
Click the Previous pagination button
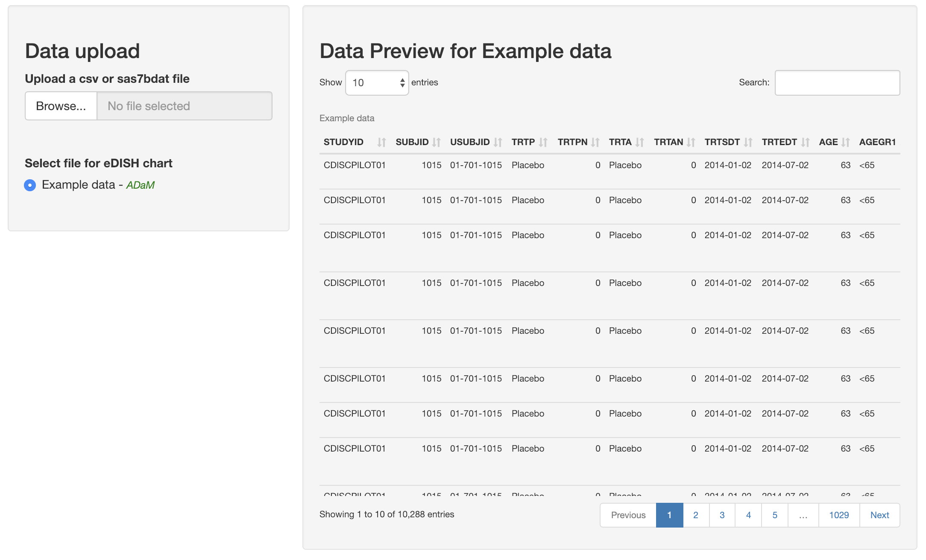(x=628, y=515)
